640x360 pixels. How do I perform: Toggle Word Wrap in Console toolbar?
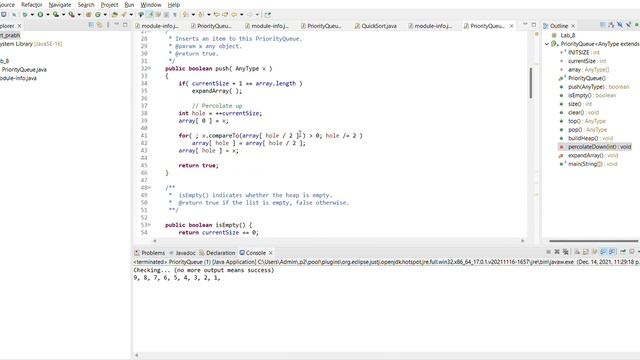pyautogui.click(x=594, y=252)
